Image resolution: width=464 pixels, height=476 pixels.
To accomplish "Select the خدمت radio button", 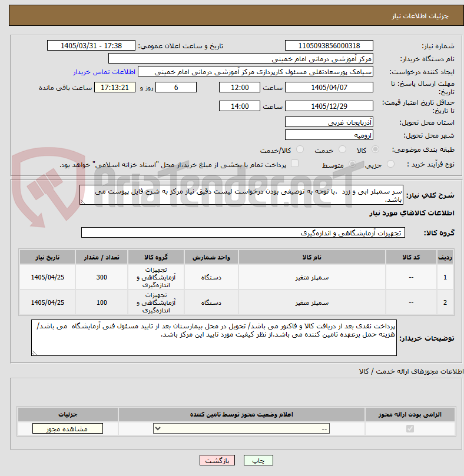I will (x=343, y=149).
